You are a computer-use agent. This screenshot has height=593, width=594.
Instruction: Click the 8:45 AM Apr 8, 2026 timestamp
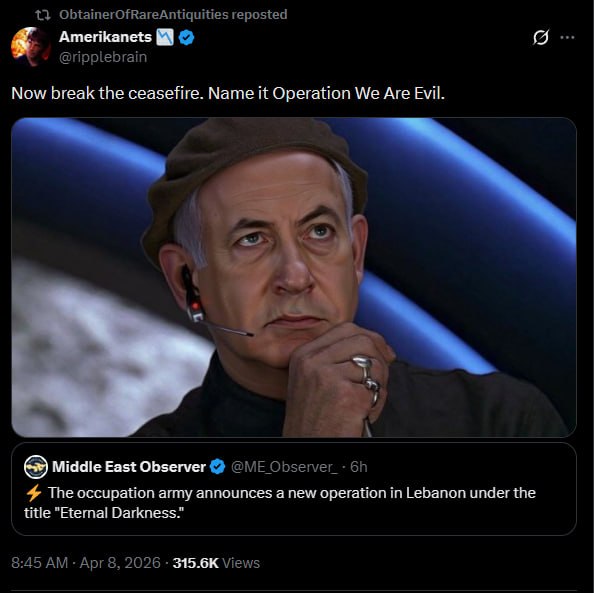86,563
